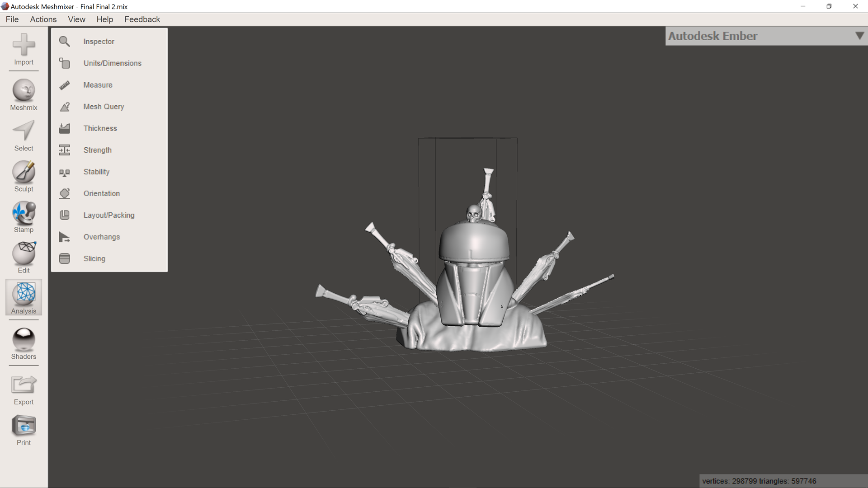Restore down the Meshmixer window
Viewport: 868px width, 488px height.
coord(829,6)
